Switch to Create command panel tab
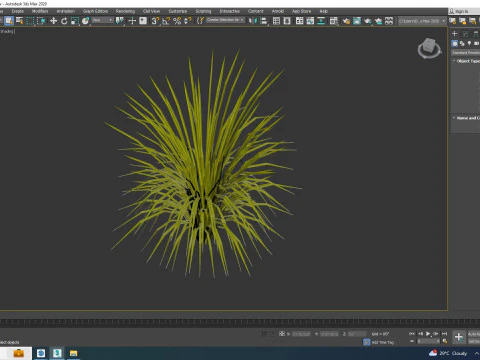Screen dimensions: 480x360 tap(455, 33)
